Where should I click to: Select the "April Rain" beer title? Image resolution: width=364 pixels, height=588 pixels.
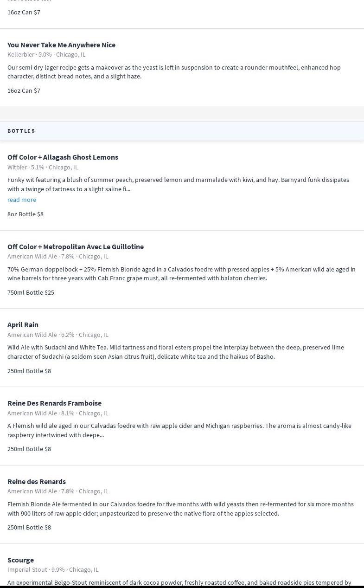(x=23, y=324)
